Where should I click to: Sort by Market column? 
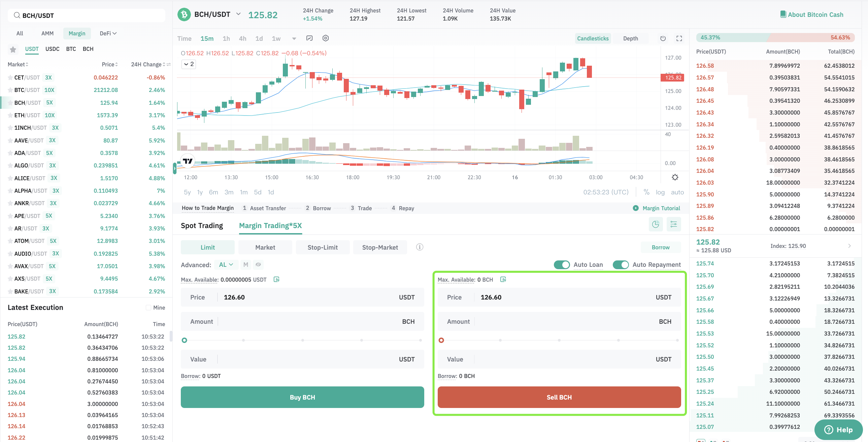[18, 64]
